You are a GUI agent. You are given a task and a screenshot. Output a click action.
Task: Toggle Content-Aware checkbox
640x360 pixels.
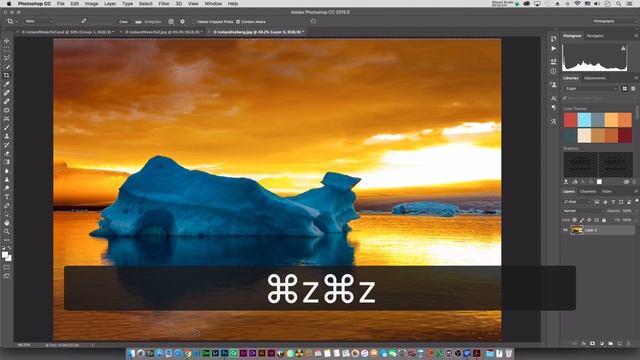coord(238,22)
